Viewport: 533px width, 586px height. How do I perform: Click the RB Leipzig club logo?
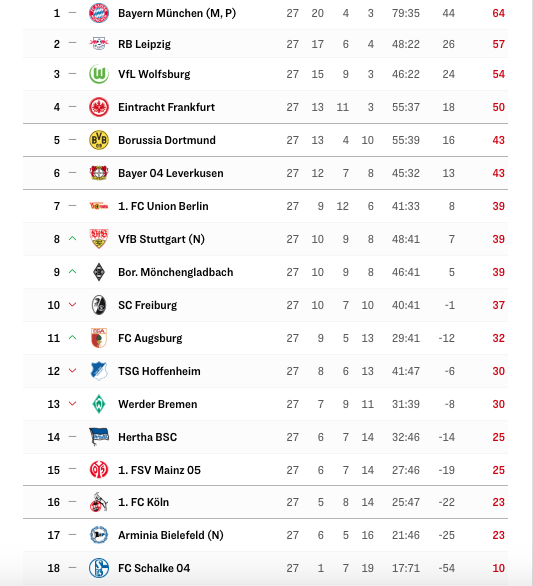coord(99,44)
